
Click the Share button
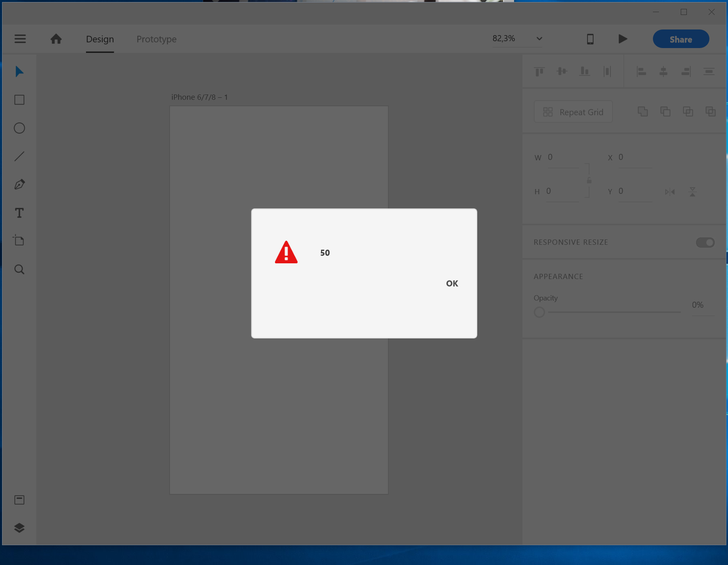pos(680,39)
